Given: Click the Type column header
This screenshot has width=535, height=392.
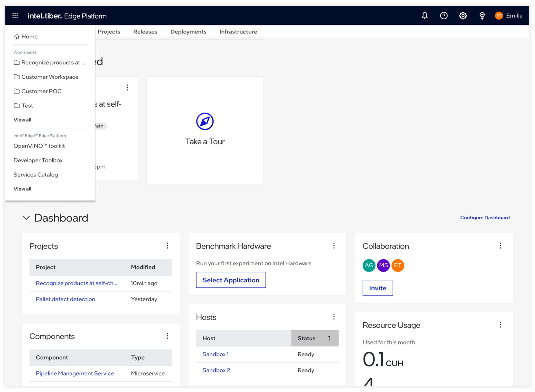Looking at the screenshot, I should 138,357.
